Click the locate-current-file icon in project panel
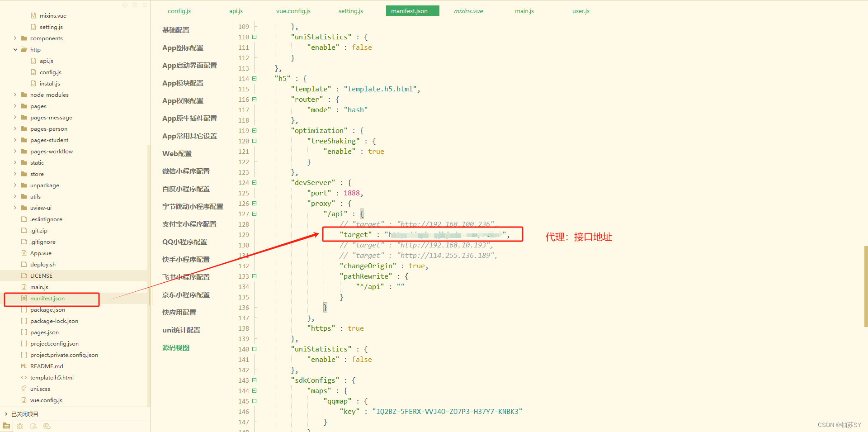868x432 pixels. point(125,5)
